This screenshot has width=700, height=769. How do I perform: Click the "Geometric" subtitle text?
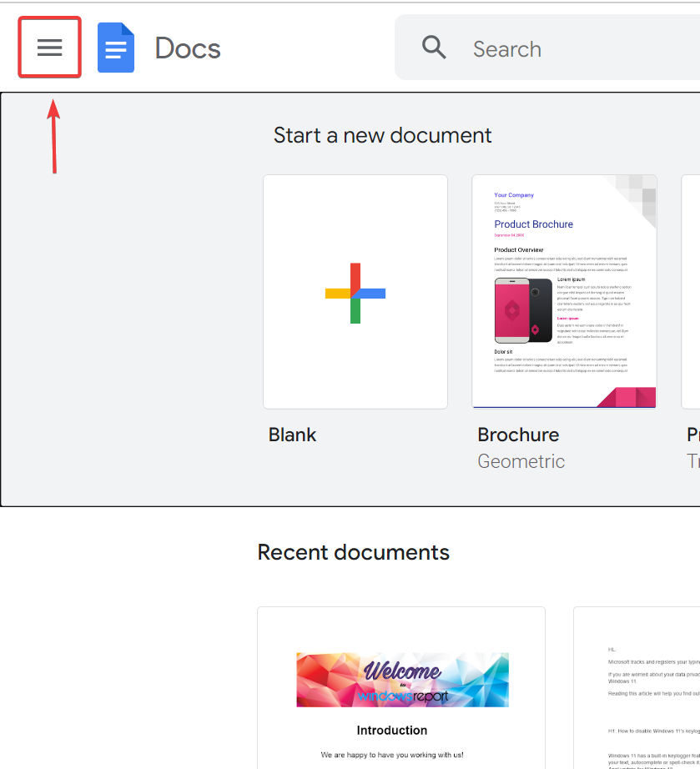pos(521,461)
